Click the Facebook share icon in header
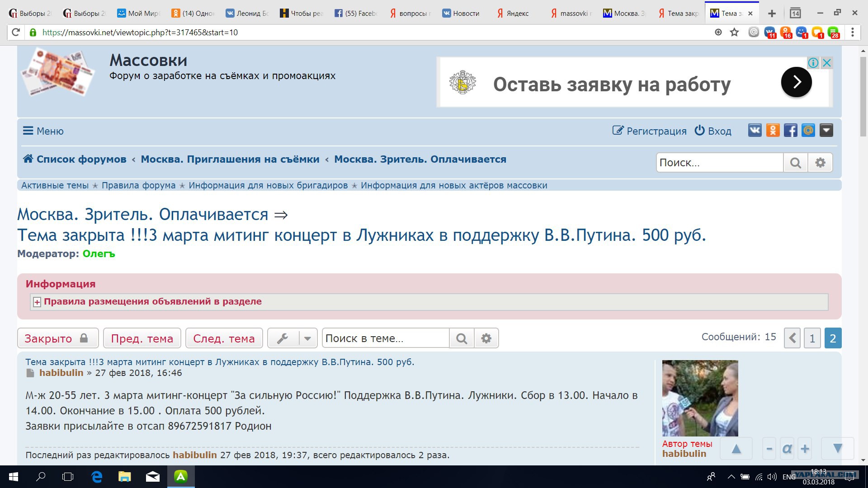Screen dimensions: 868x488 [x=790, y=131]
